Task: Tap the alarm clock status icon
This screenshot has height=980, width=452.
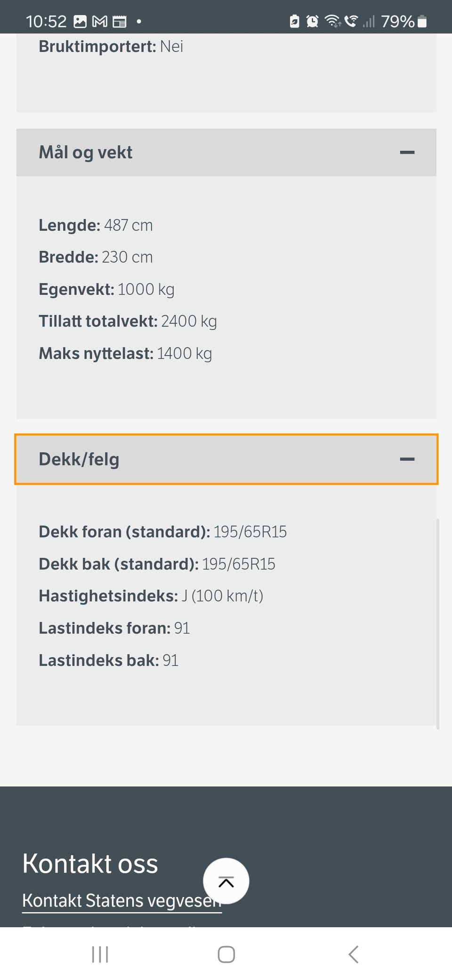Action: [312, 21]
